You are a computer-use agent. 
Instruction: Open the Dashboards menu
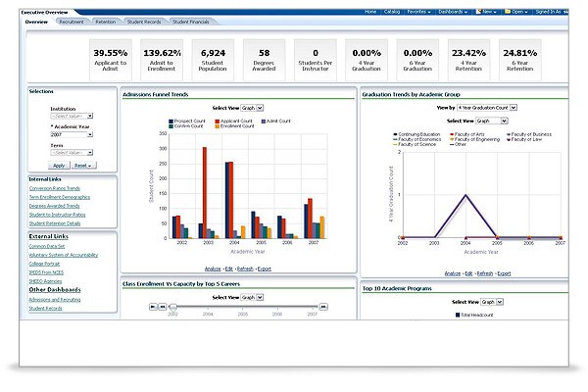(x=453, y=12)
